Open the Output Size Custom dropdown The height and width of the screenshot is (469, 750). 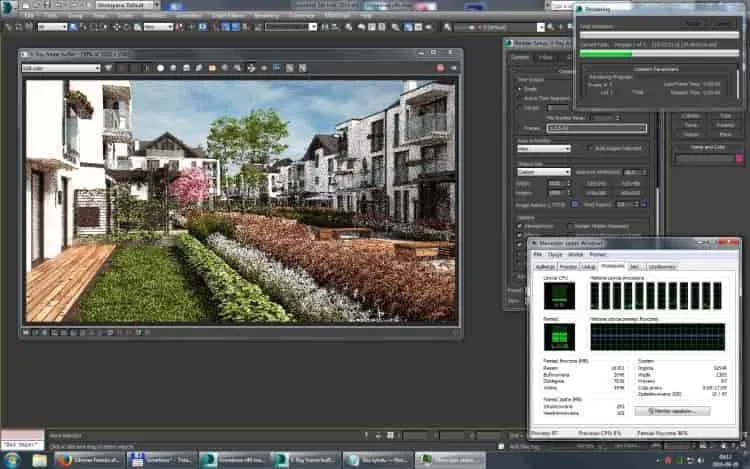[x=544, y=172]
